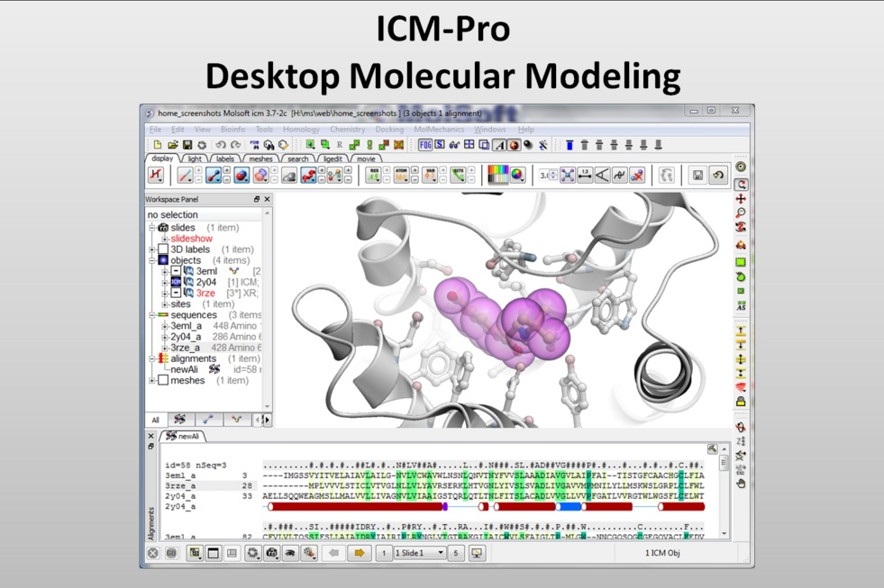Collapse the slides tree node
Screen dimensions: 884x588
[151, 228]
